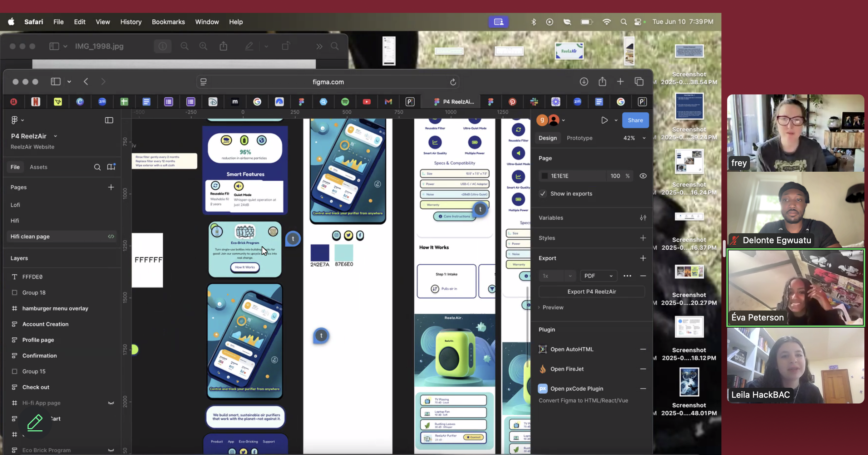Toggle the Figma sidebar panel icon
The height and width of the screenshot is (455, 868).
pos(109,120)
